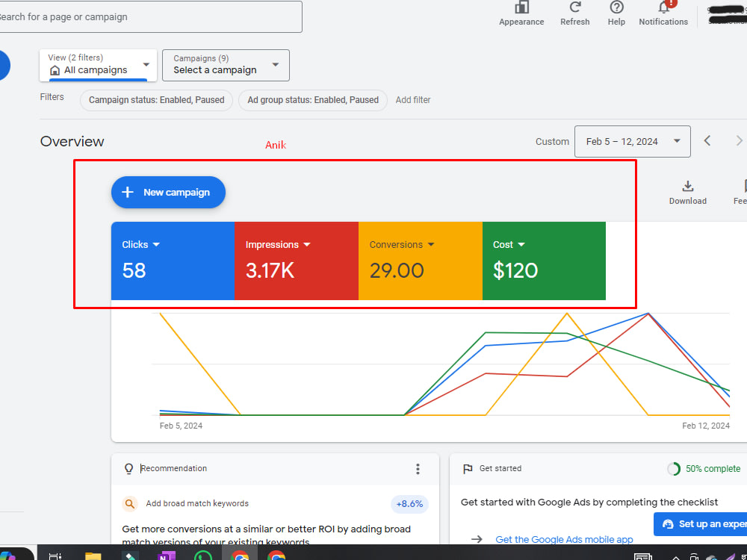Open the Appearance settings icon
Screen dimensions: 747x560
tap(521, 7)
